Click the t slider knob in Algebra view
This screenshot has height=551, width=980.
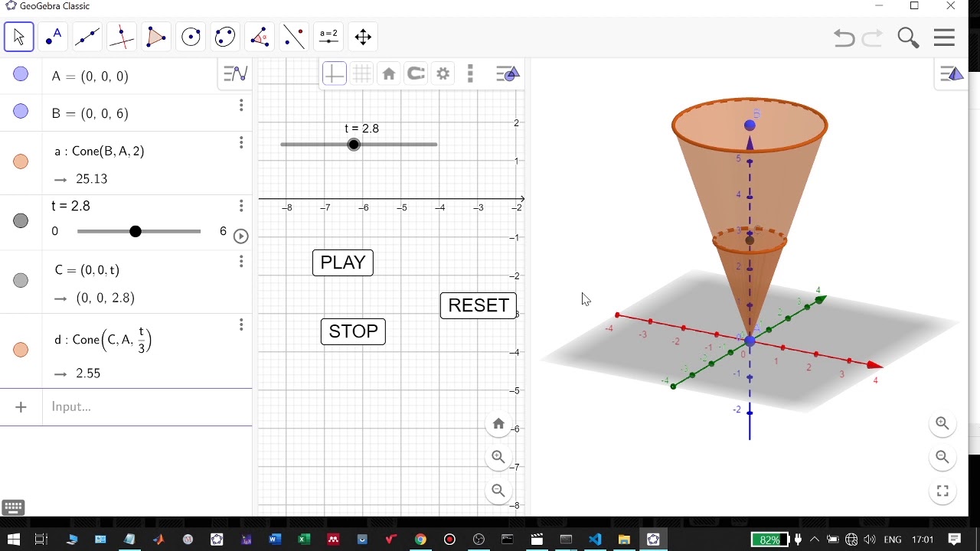point(136,231)
